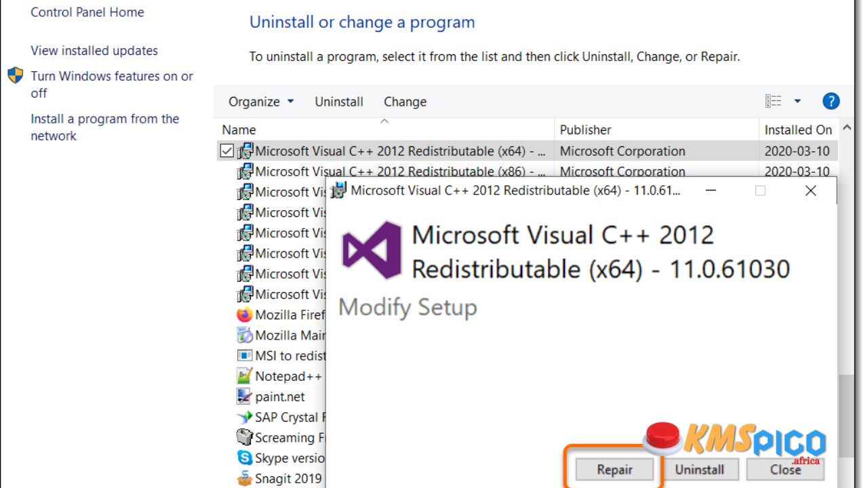868x488 pixels.
Task: Click Change in the programs toolbar
Action: click(406, 102)
